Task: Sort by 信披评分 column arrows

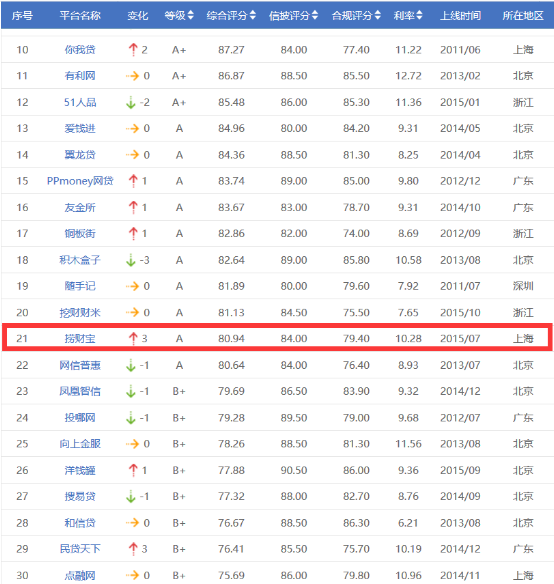Action: 315,15
